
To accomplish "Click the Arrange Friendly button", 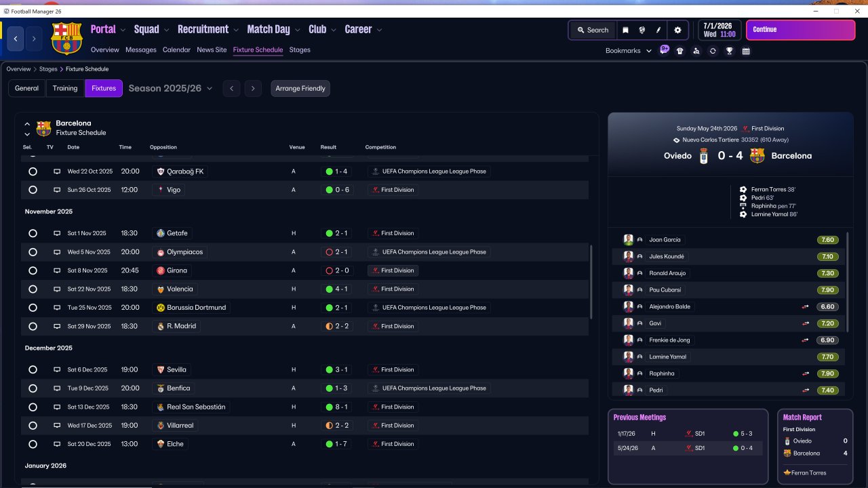I will tap(300, 88).
